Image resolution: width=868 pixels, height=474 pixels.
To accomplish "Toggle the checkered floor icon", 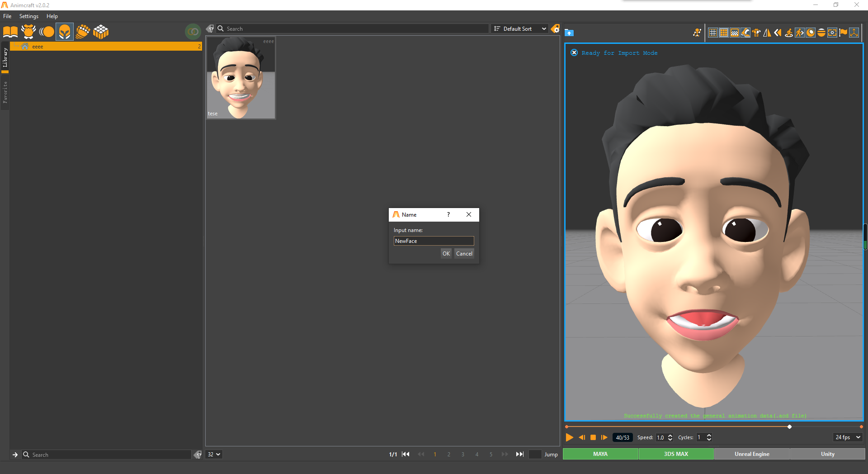I will (735, 33).
